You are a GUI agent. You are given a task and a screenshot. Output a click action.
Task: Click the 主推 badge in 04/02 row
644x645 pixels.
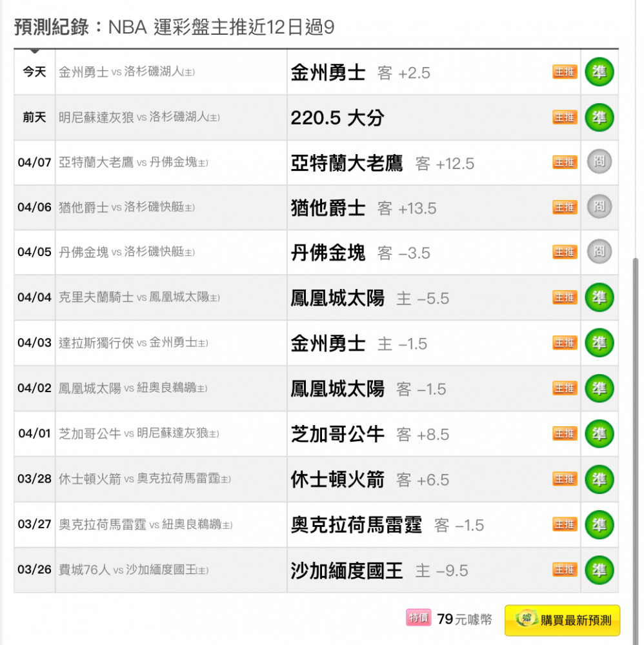click(x=565, y=388)
